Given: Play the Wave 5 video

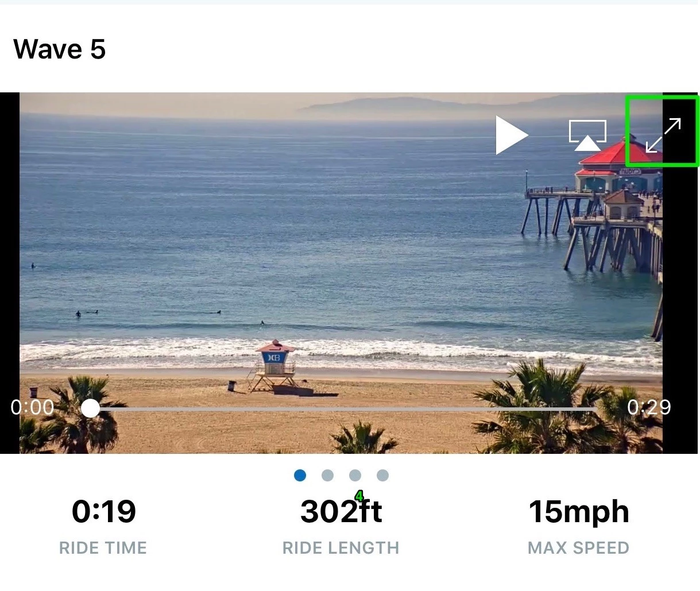Looking at the screenshot, I should (511, 135).
